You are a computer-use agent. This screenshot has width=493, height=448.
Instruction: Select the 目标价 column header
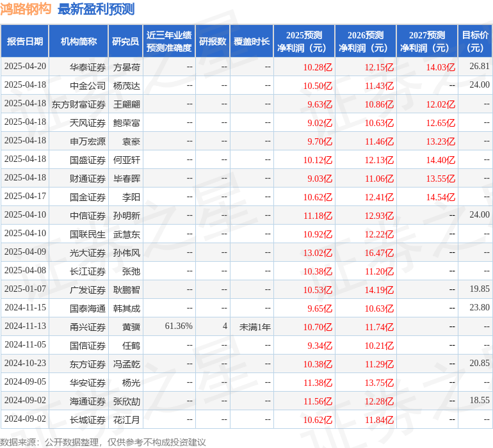click(475, 42)
